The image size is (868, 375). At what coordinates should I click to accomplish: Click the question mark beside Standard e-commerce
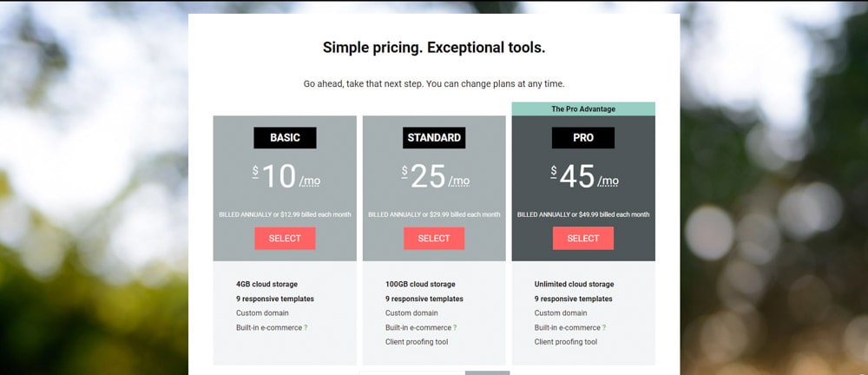455,327
